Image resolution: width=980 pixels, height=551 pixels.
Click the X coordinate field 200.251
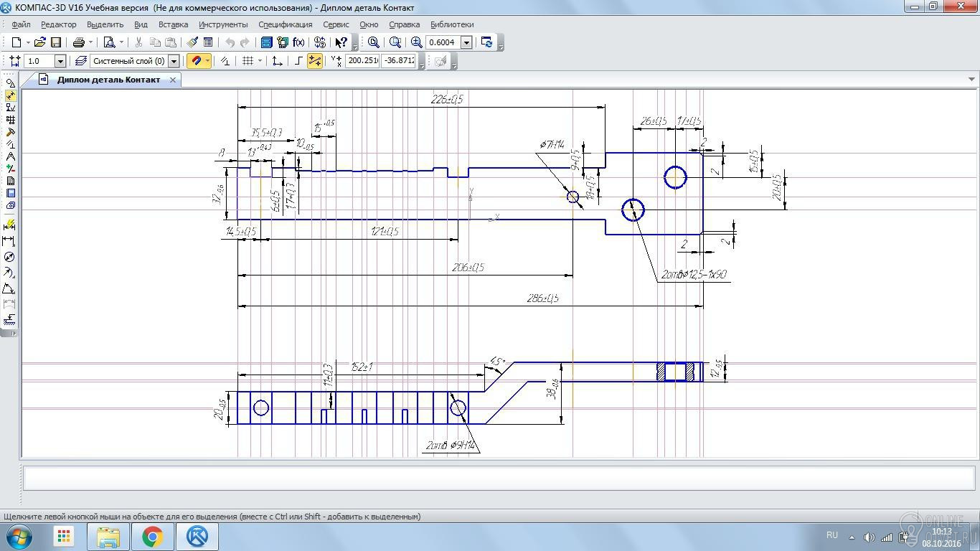tap(362, 61)
